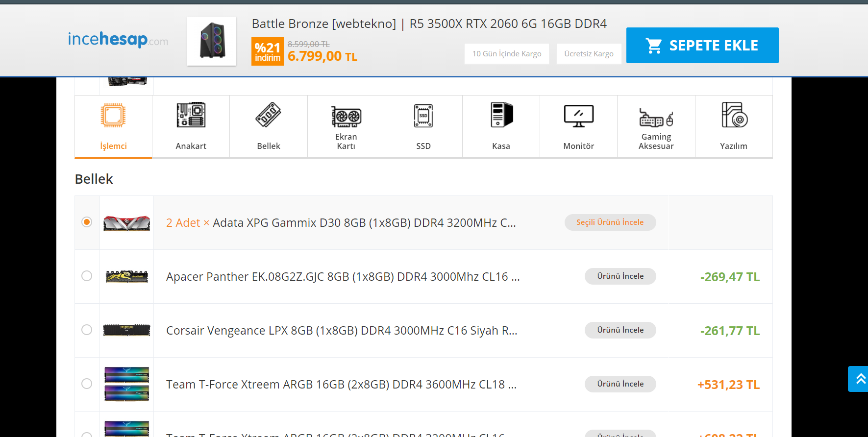Open the incehesap.com logo homepage
Image resolution: width=868 pixels, height=437 pixels.
[x=118, y=40]
